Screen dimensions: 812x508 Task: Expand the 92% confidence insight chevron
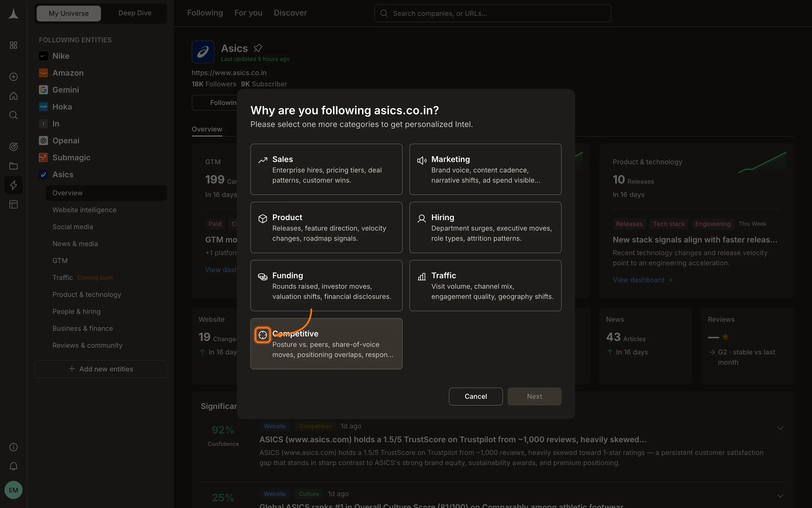[780, 428]
